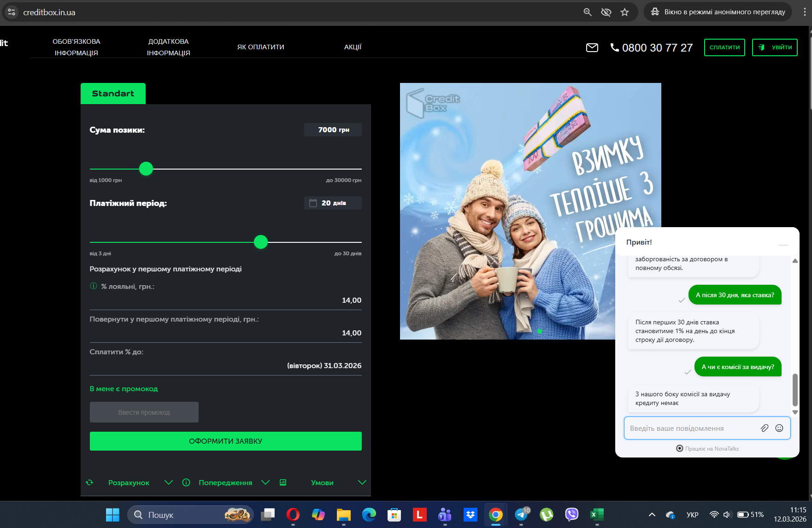Show hidden system tray icons
The width and height of the screenshot is (812, 528).
point(652,515)
